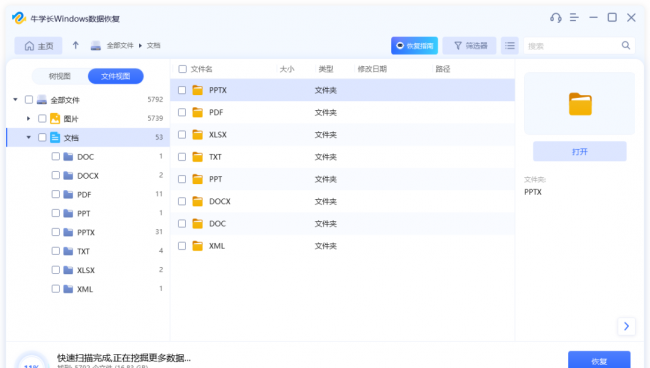Click large folder preview thumbnail
Screen dimensions: 650x368
click(x=580, y=104)
